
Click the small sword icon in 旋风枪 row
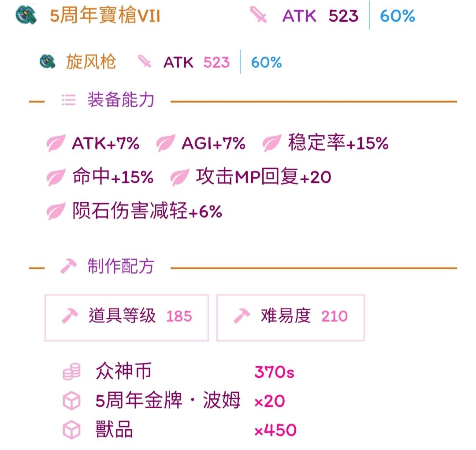pos(145,61)
